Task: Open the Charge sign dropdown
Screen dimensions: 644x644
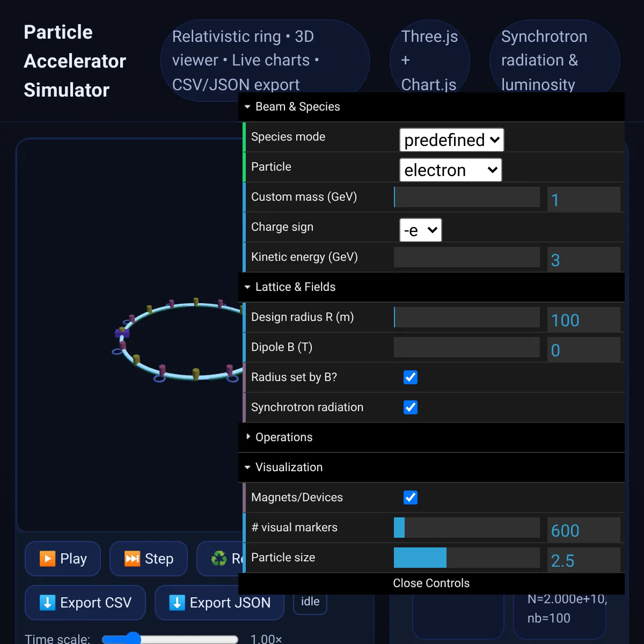Action: tap(420, 230)
